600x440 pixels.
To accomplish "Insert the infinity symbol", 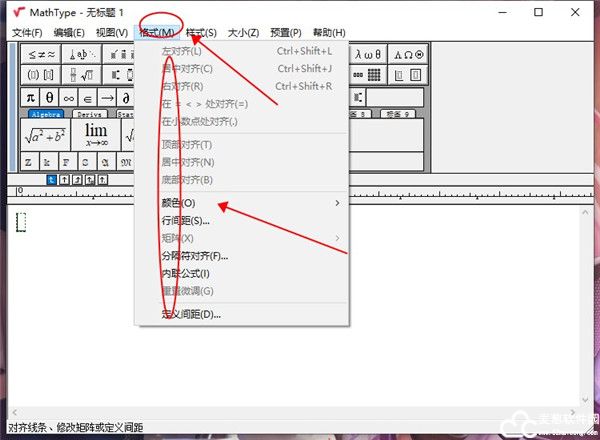I will (69, 97).
